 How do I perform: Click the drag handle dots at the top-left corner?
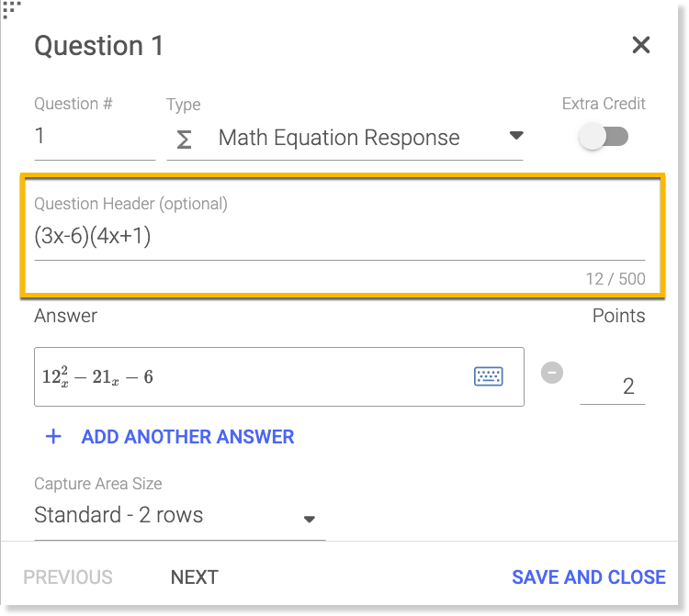[10, 10]
